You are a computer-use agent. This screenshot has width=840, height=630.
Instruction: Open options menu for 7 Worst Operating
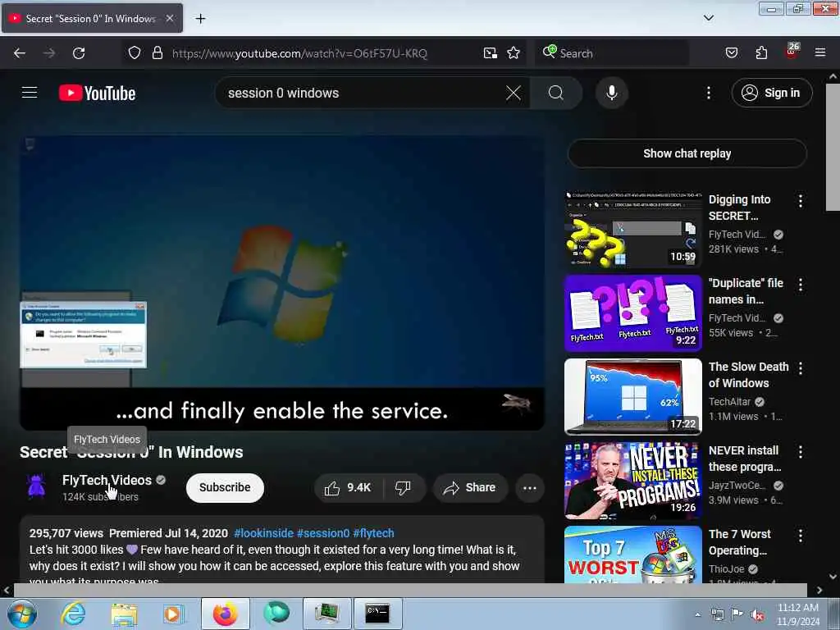(x=801, y=535)
